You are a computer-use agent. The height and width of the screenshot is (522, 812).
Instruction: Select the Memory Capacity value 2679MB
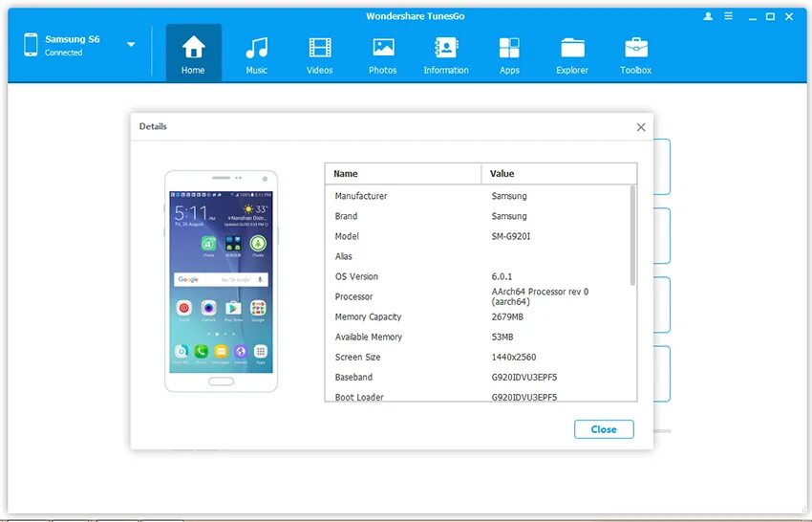(x=507, y=316)
